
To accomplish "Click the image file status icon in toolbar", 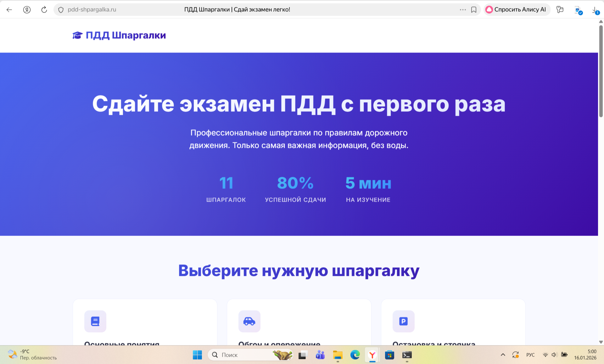I will (x=578, y=10).
